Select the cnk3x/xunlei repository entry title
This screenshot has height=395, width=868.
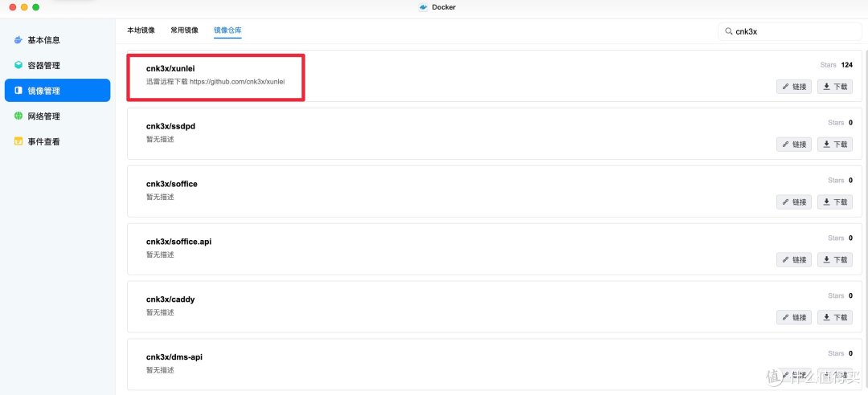[170, 68]
